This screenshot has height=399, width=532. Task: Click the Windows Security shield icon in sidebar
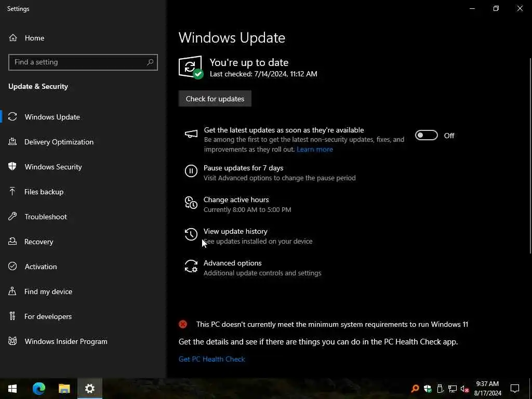point(12,167)
